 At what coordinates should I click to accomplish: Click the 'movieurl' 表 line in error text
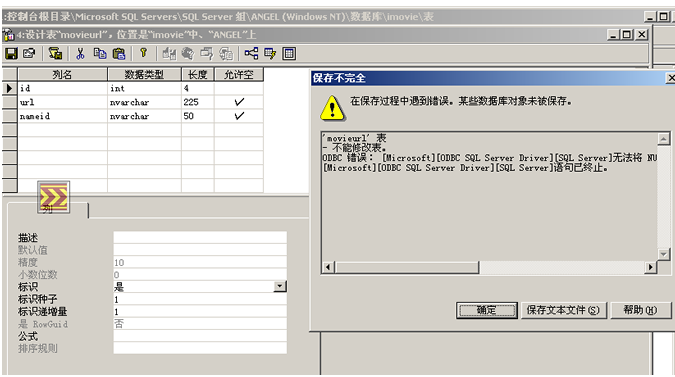pyautogui.click(x=354, y=138)
